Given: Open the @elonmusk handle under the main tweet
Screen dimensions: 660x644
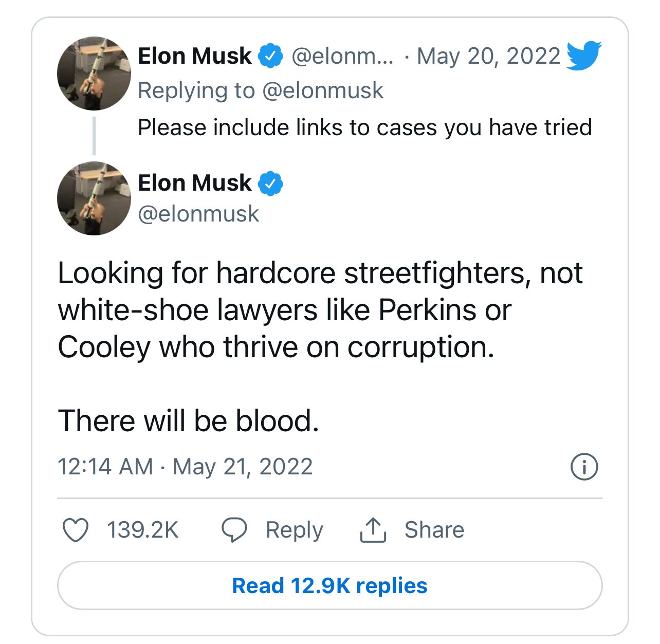Looking at the screenshot, I should pyautogui.click(x=198, y=214).
